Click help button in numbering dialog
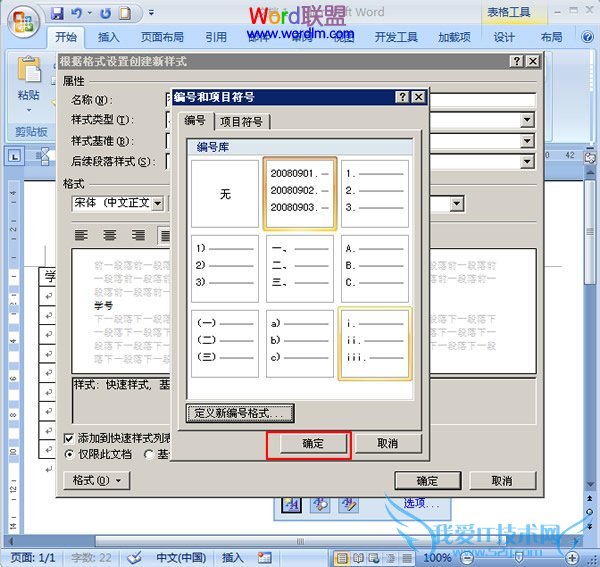The height and width of the screenshot is (567, 600). [402, 97]
